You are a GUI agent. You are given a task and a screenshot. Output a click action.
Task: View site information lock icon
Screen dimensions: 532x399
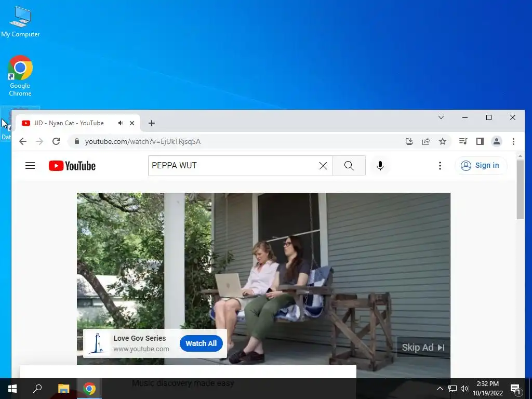[x=77, y=141]
